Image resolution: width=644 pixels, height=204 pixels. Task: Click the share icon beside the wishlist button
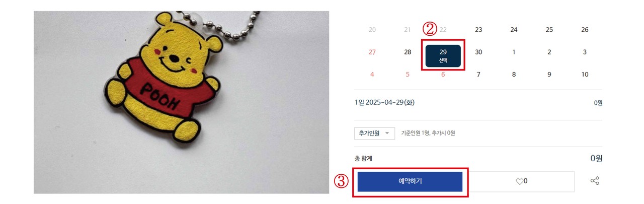click(595, 181)
